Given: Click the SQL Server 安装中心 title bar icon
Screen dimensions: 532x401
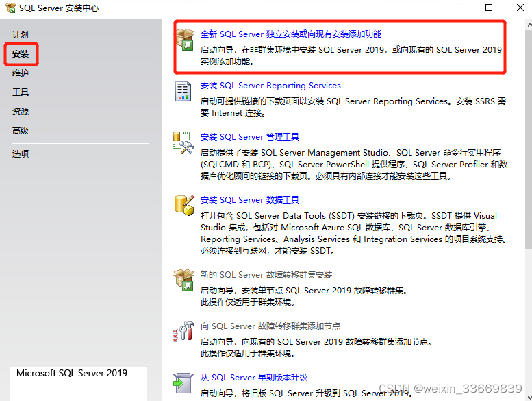Looking at the screenshot, I should tap(11, 8).
